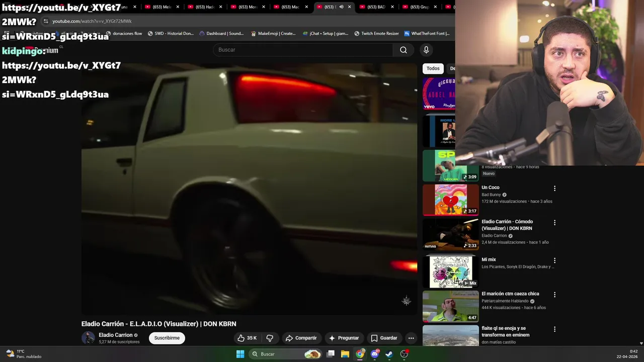
Task: Activate voice search microphone icon
Action: [x=426, y=50]
